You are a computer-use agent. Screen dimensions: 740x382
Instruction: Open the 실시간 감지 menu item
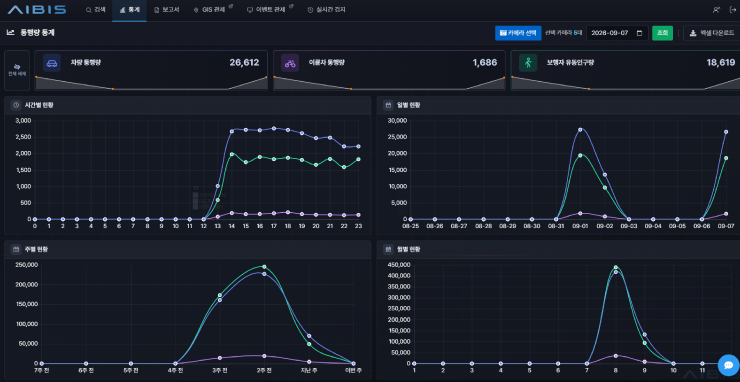click(326, 9)
